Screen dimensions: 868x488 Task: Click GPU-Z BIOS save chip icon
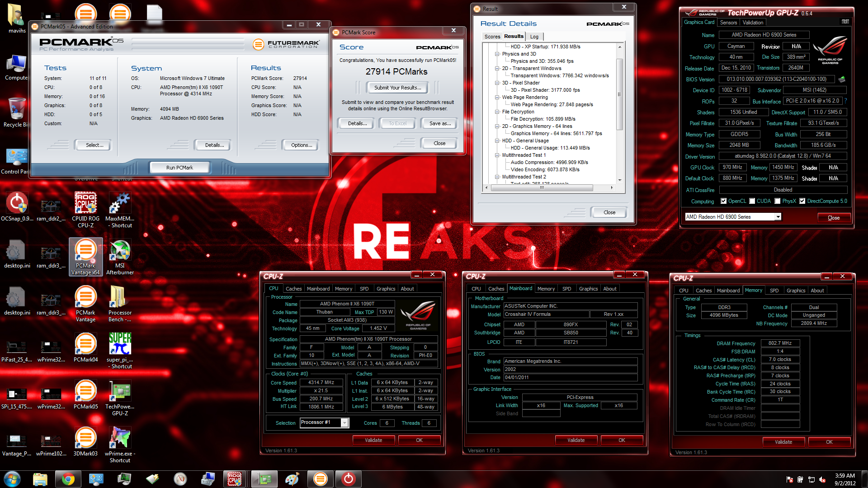pos(842,79)
